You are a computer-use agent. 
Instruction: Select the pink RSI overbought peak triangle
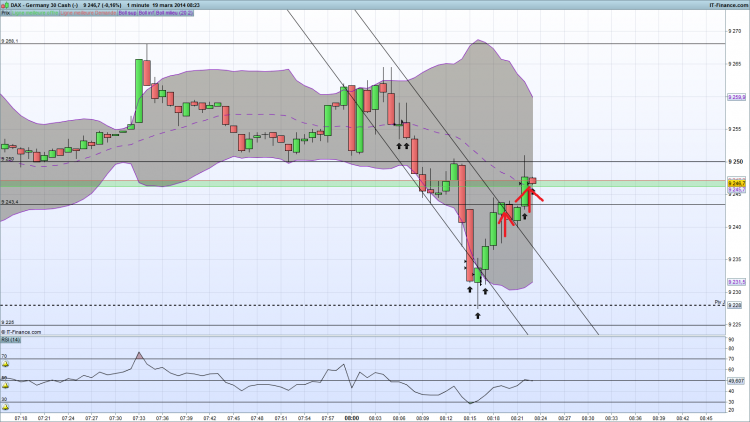coord(139,355)
